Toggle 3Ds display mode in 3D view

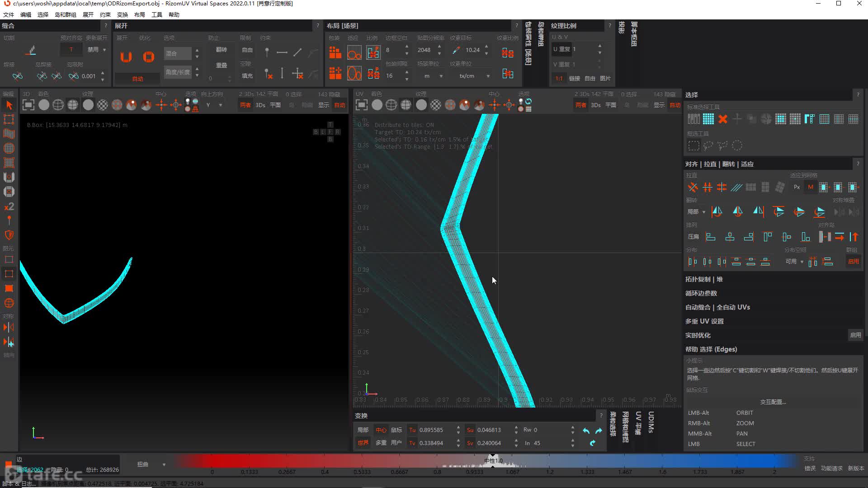pyautogui.click(x=260, y=105)
